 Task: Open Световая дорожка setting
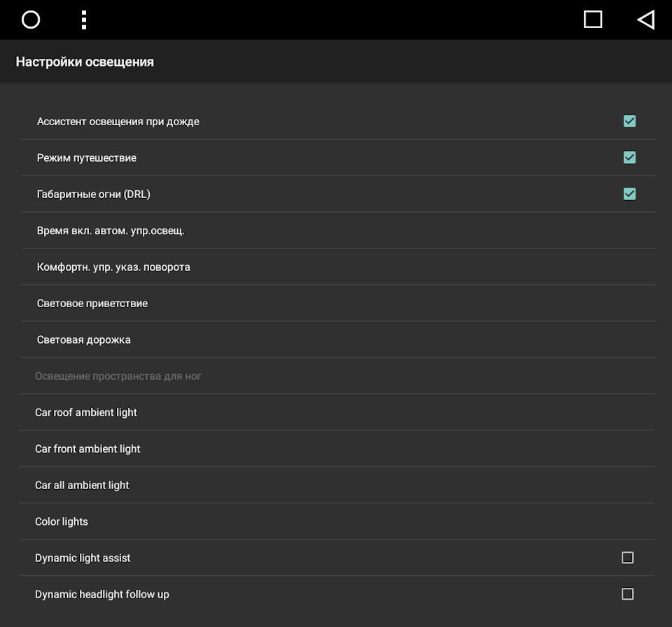(x=339, y=340)
